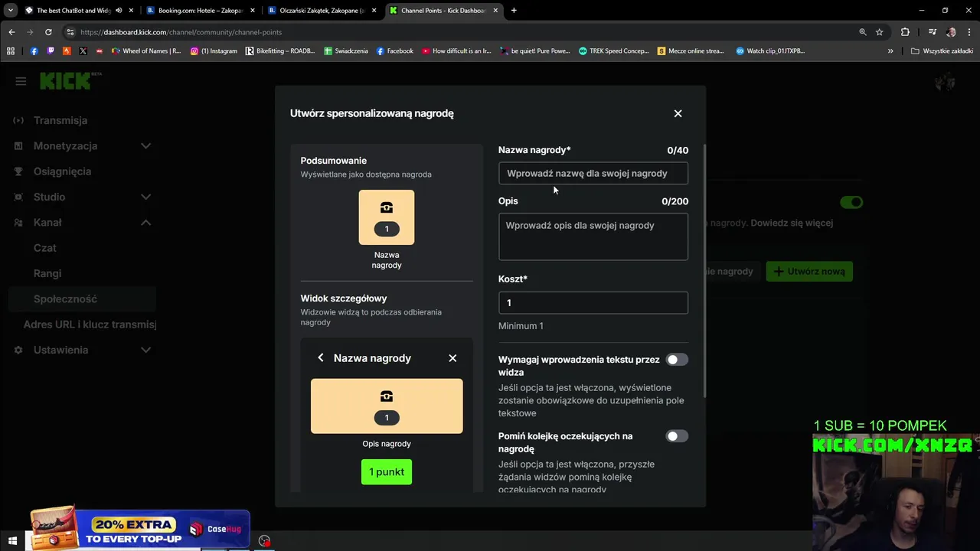
Task: Show more bookmarks with the double chevron
Action: pos(890,51)
